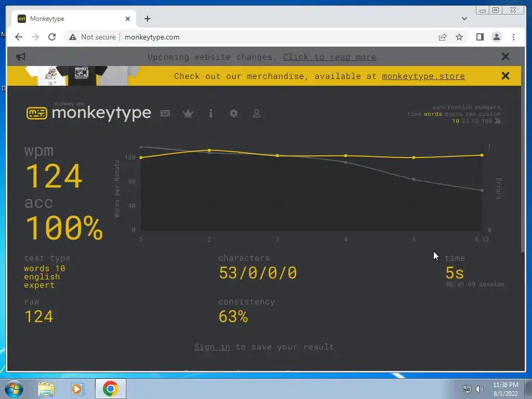
Task: Click the 100% accuracy value
Action: pyautogui.click(x=64, y=228)
